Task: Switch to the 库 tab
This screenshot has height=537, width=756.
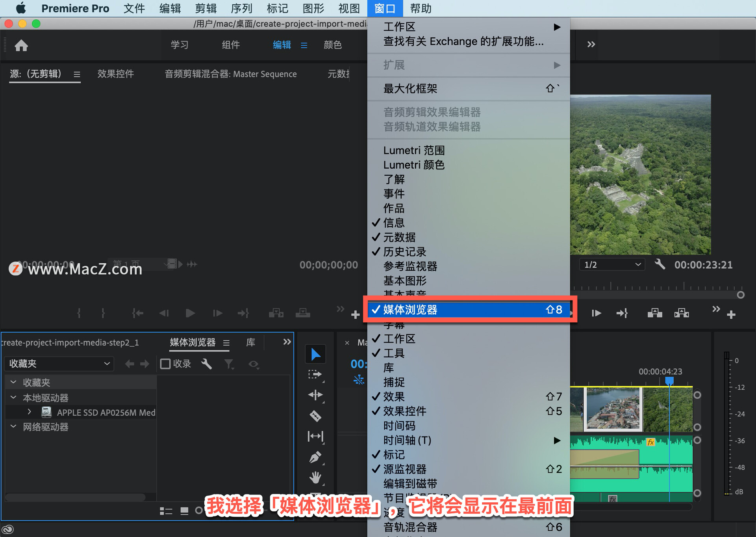Action: tap(251, 342)
